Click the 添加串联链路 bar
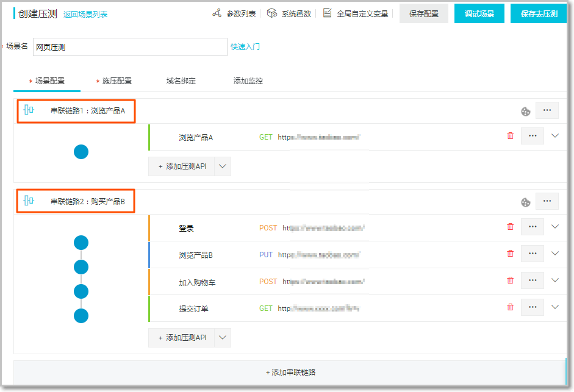The width and height of the screenshot is (574, 392). pyautogui.click(x=290, y=372)
